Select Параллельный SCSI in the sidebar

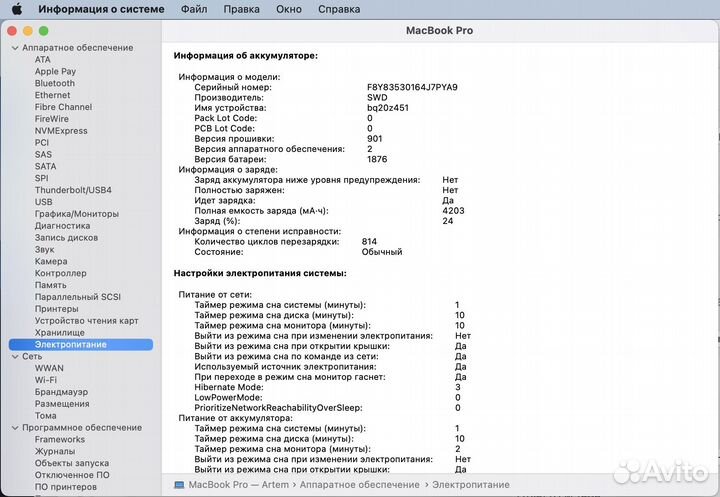pyautogui.click(x=78, y=297)
